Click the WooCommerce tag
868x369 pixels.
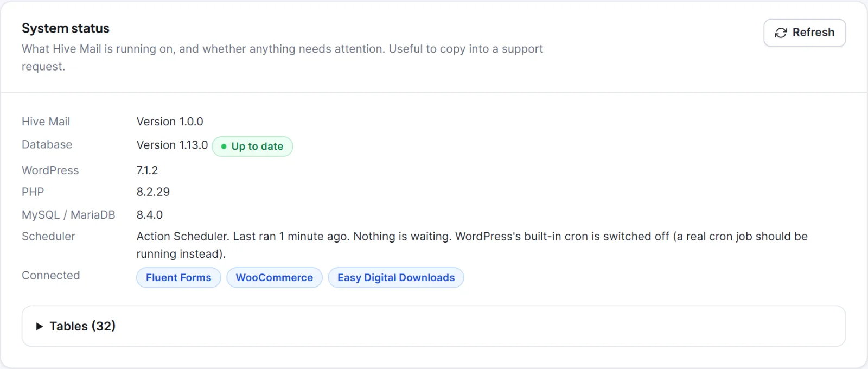pos(275,277)
